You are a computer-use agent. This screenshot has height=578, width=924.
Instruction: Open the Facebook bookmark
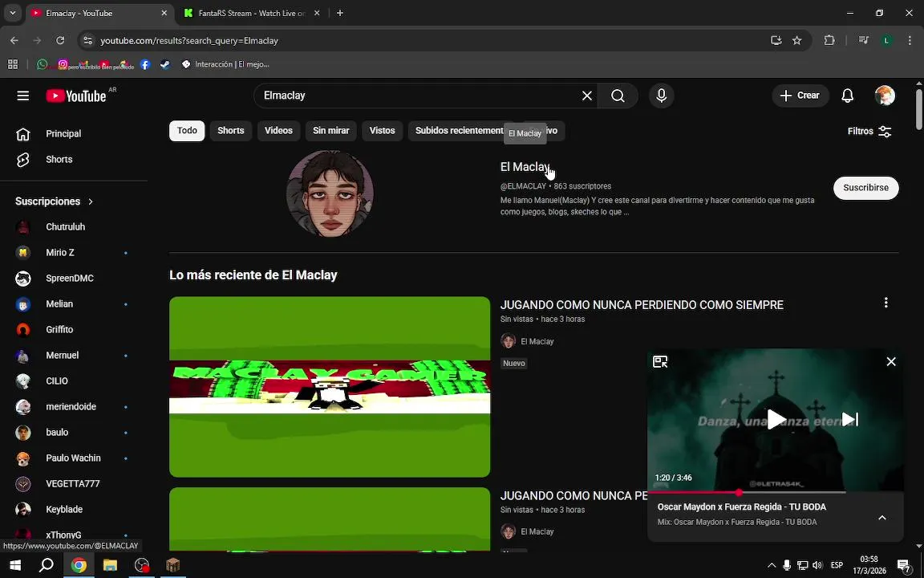(x=145, y=64)
